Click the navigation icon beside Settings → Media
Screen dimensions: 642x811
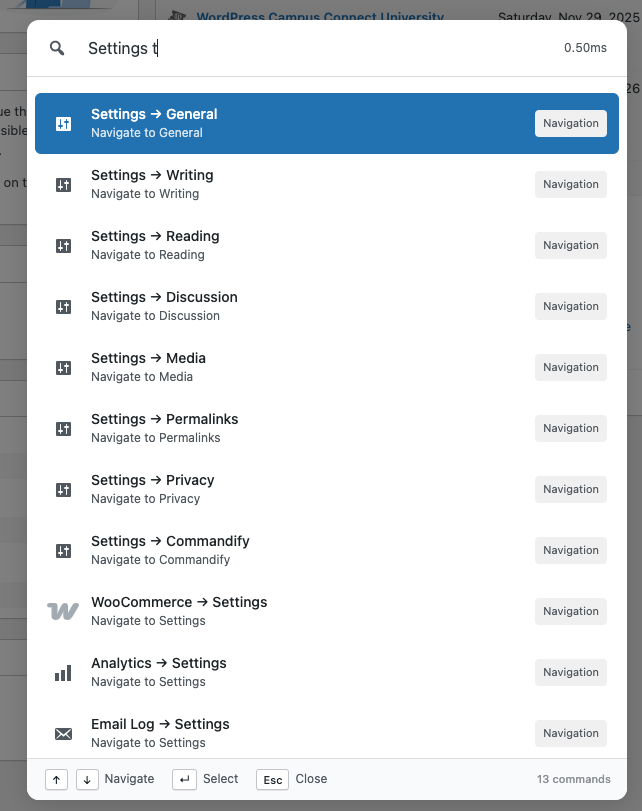coord(63,367)
